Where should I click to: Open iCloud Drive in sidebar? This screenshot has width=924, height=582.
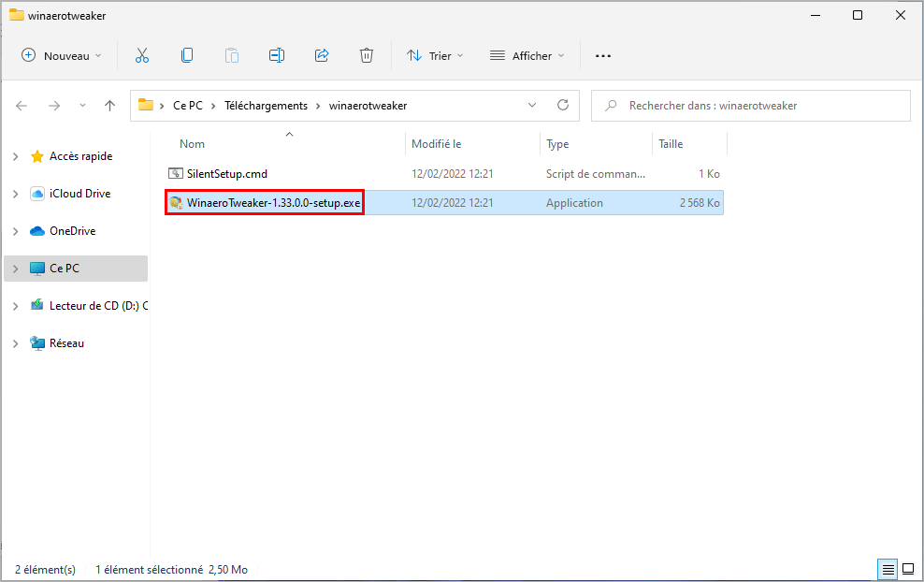pos(79,194)
